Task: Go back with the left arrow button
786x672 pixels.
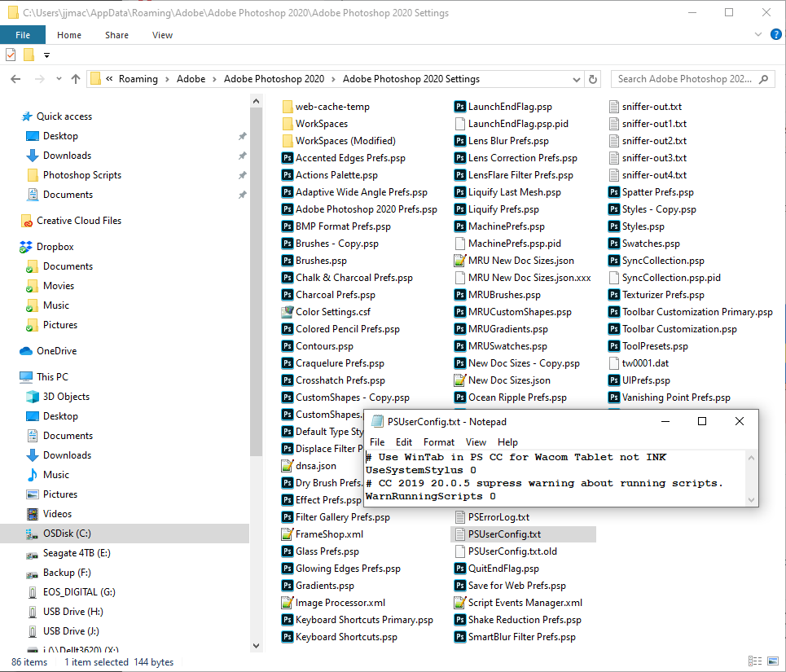Action: point(15,79)
